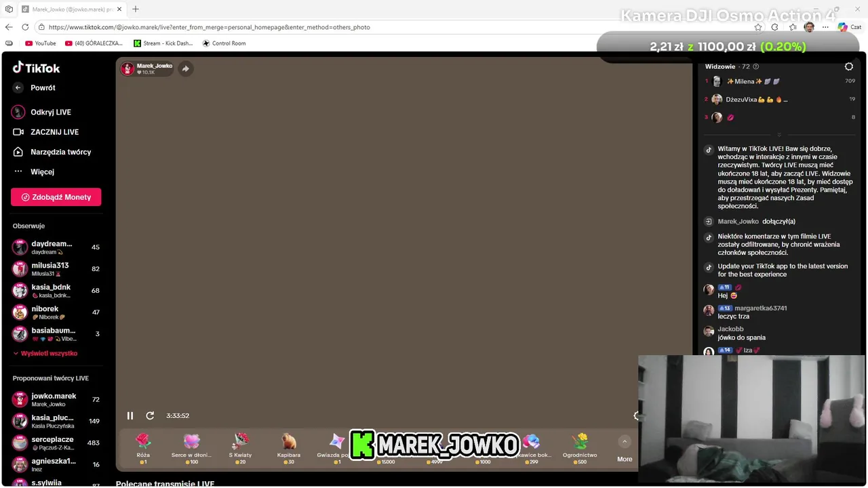
Task: Click the TikTok logo
Action: click(x=37, y=68)
